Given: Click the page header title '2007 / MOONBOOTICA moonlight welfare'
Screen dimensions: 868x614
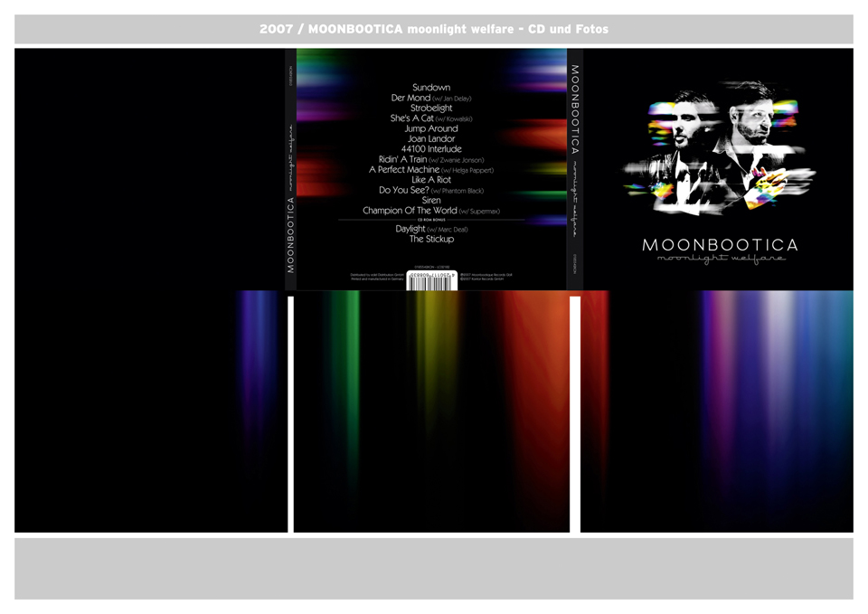Looking at the screenshot, I should point(434,29).
